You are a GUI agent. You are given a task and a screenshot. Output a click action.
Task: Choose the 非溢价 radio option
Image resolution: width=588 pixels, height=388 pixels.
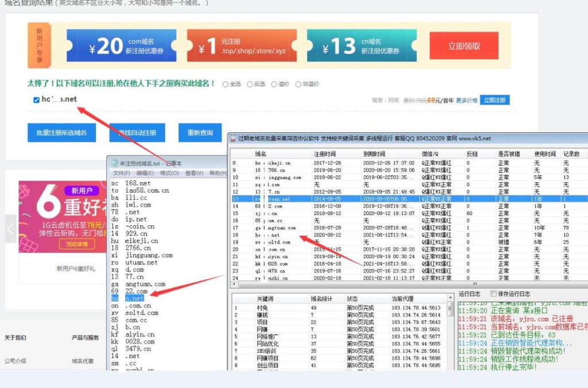tap(299, 84)
